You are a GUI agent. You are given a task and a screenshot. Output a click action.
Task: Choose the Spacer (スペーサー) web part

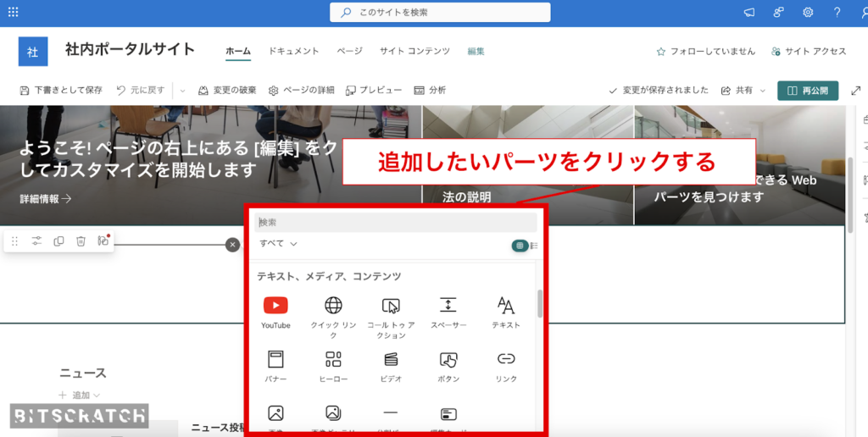click(448, 312)
